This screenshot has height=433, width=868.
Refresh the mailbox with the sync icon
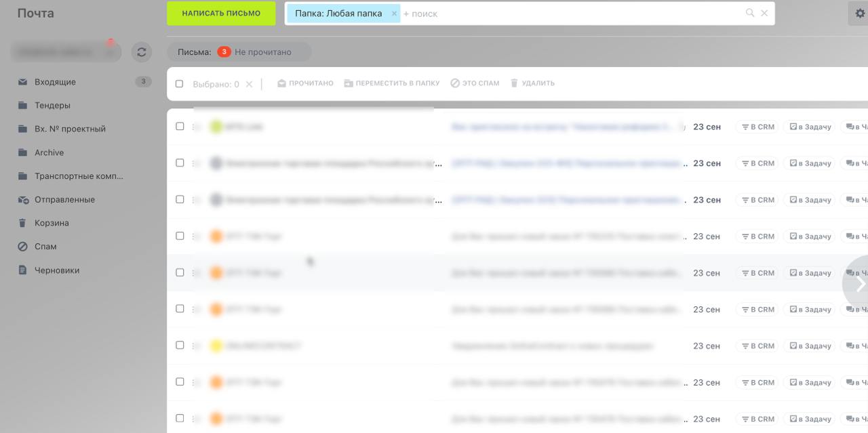141,51
